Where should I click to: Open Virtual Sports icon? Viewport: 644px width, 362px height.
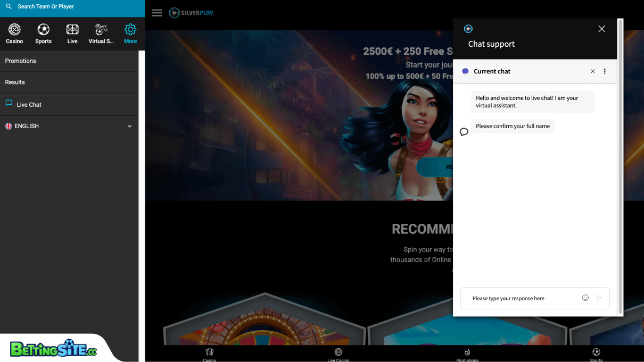coord(101,29)
